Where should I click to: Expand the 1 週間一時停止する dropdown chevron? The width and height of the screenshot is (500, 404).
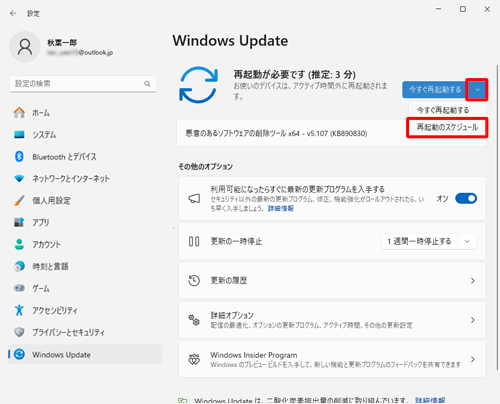tap(467, 241)
